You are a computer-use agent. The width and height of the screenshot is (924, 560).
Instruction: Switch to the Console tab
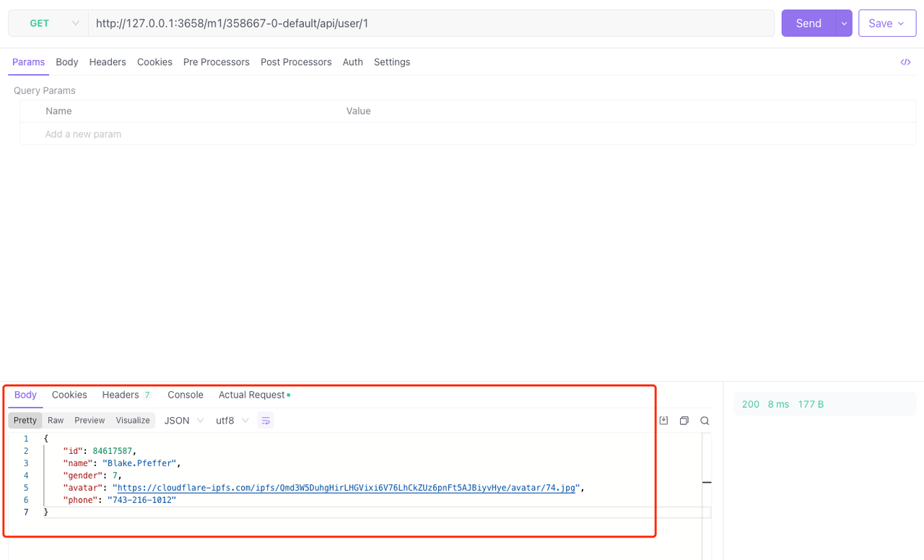186,395
